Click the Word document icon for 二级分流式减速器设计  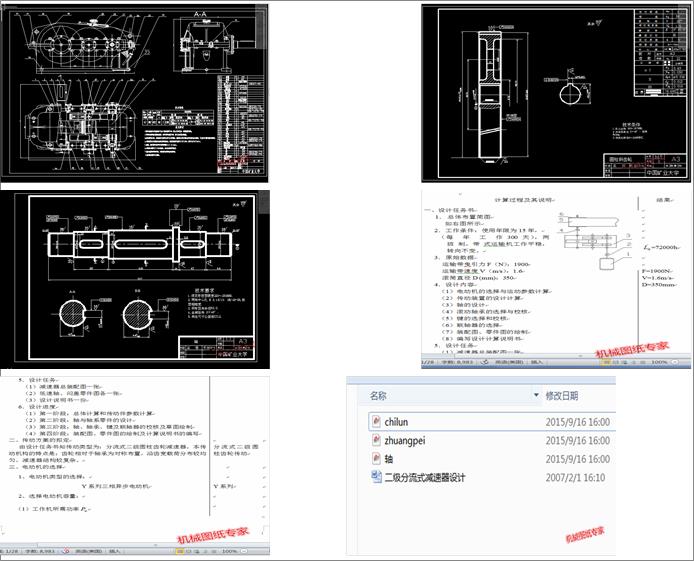click(376, 477)
